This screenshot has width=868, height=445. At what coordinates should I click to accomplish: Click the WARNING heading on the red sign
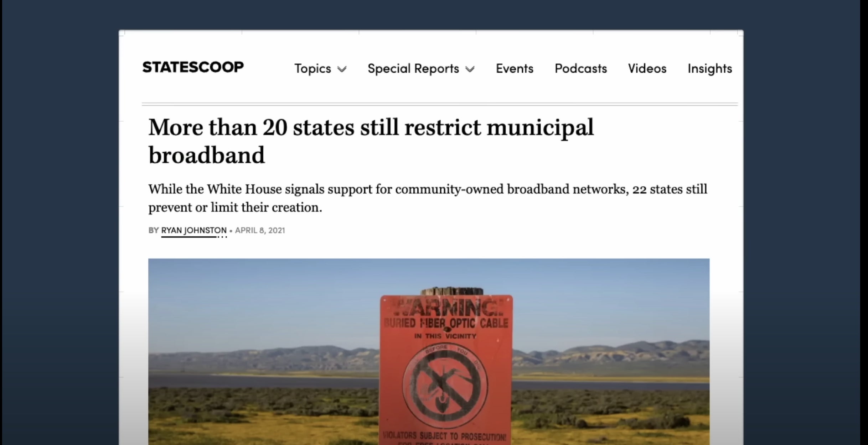click(x=447, y=308)
